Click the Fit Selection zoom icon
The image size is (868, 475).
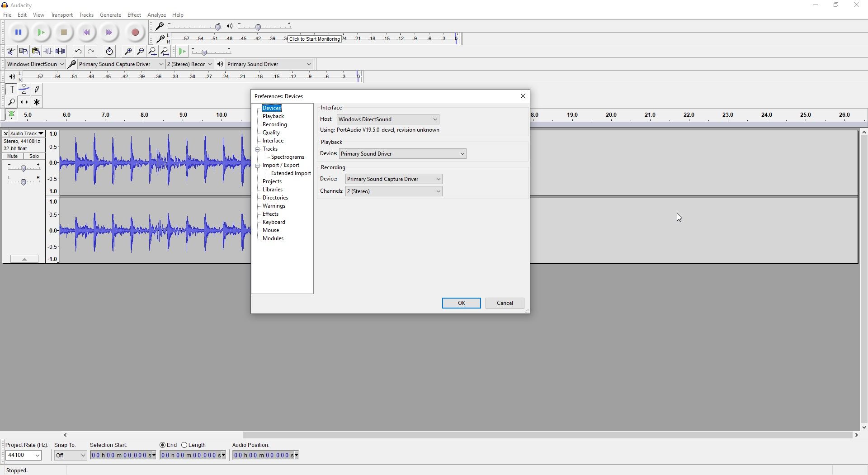click(x=153, y=52)
